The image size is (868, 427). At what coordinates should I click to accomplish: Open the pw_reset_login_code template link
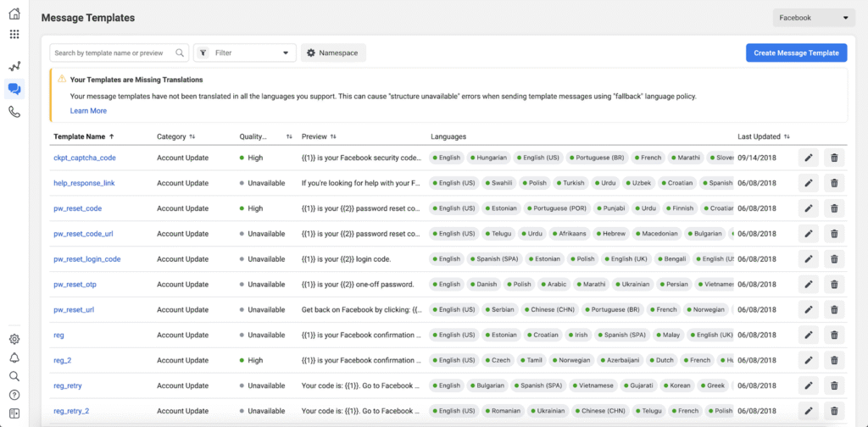(86, 259)
